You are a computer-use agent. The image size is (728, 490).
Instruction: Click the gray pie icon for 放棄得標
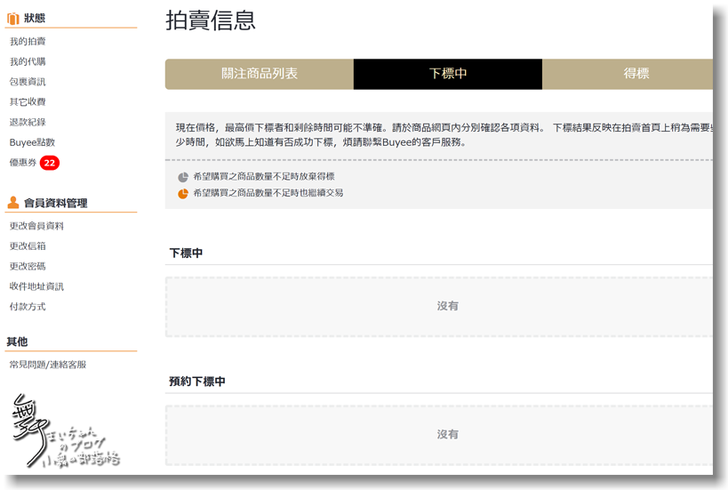point(183,177)
